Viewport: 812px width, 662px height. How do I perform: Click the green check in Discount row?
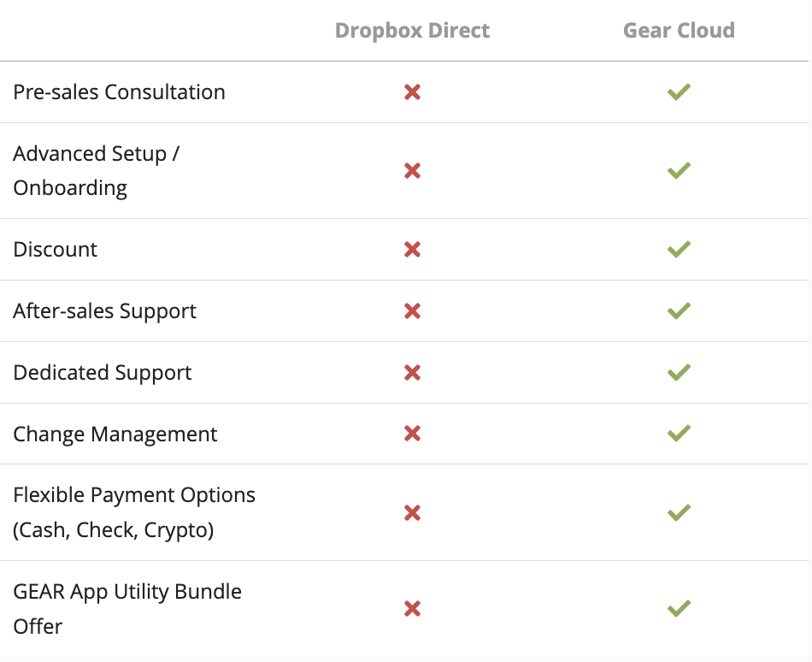point(679,249)
